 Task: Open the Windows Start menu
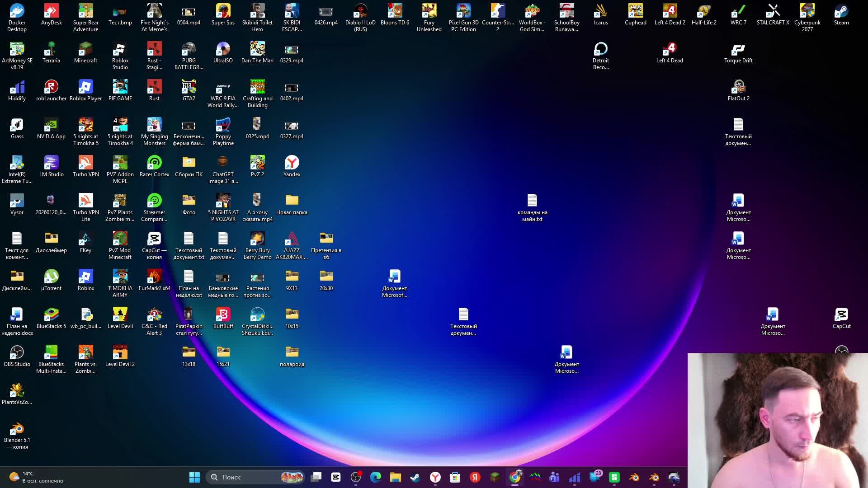pos(194,477)
